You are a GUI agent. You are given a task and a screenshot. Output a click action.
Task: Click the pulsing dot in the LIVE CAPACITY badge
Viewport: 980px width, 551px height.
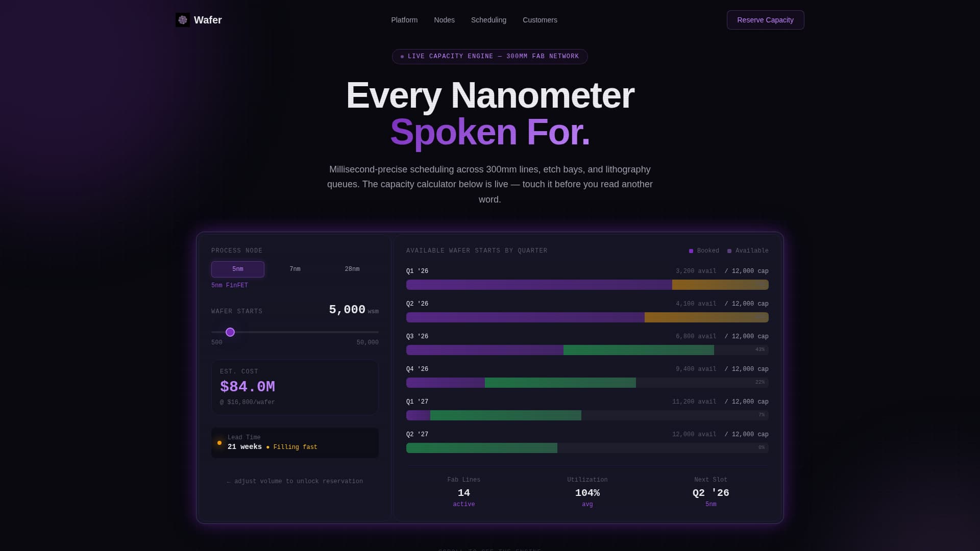click(402, 56)
